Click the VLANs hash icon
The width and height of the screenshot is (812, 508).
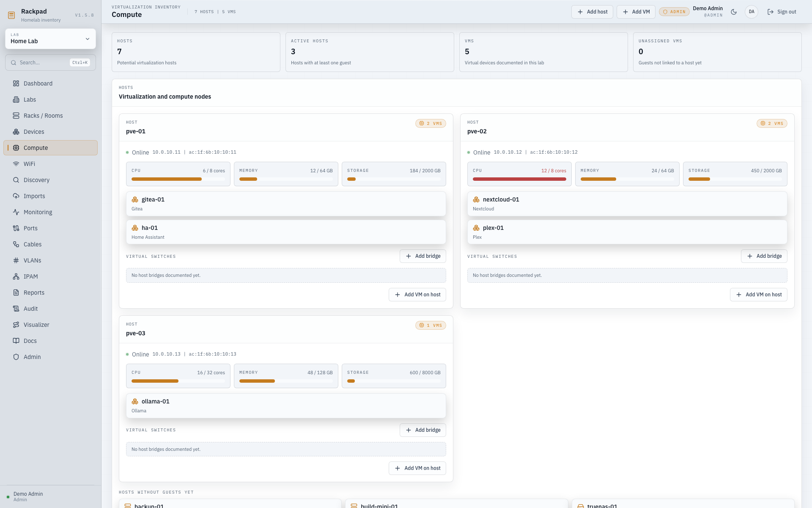coord(16,260)
